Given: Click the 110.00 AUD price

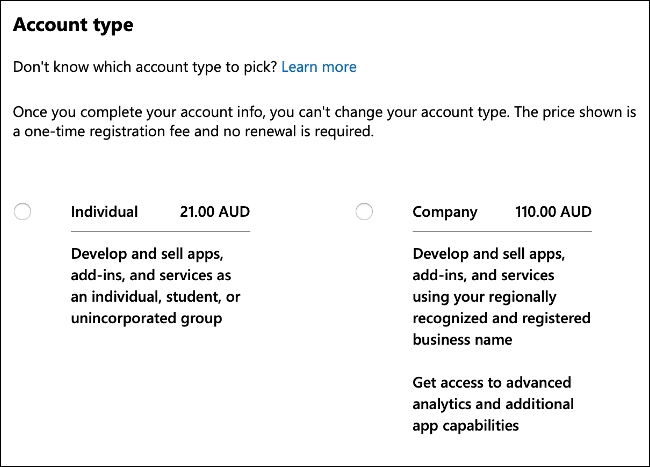Looking at the screenshot, I should click(x=553, y=212).
